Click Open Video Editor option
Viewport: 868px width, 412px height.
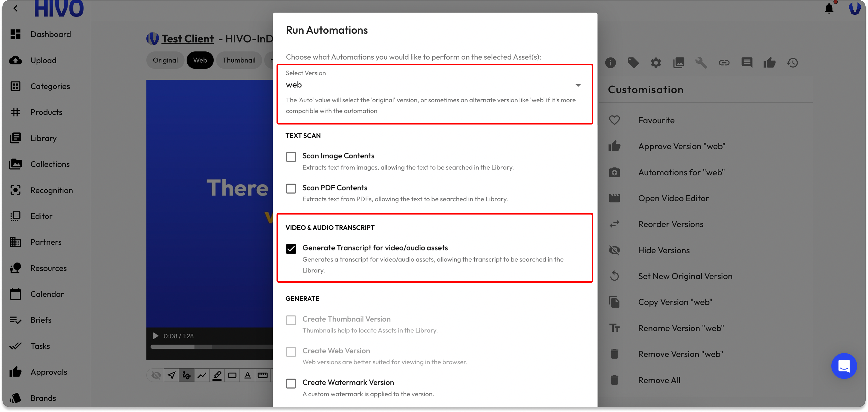pyautogui.click(x=673, y=198)
